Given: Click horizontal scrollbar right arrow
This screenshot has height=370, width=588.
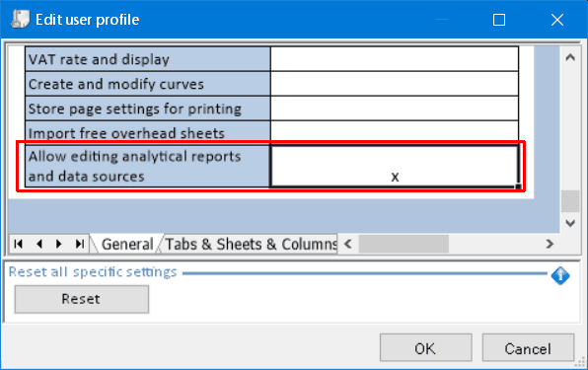Looking at the screenshot, I should click(x=550, y=244).
